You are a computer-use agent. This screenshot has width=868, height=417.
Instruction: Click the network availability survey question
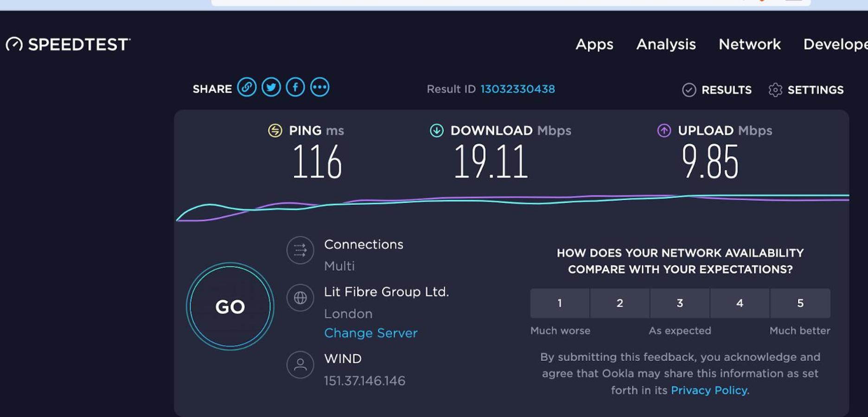(680, 261)
